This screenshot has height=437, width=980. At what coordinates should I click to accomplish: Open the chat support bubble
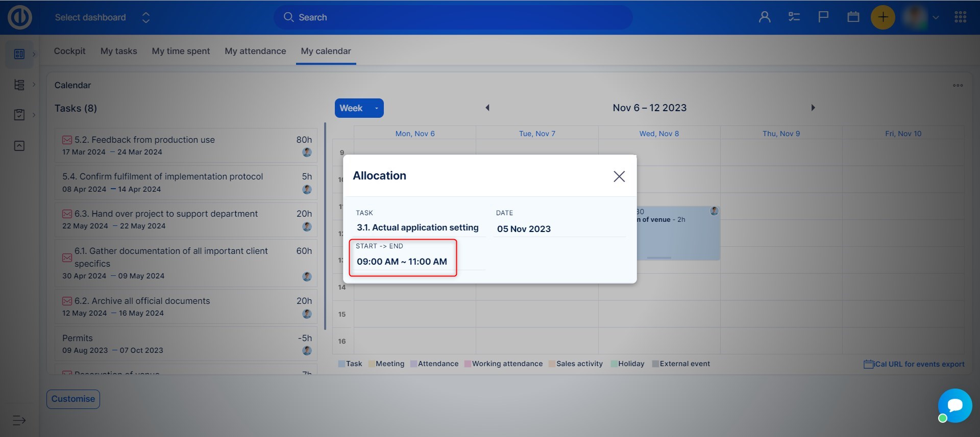[954, 405]
